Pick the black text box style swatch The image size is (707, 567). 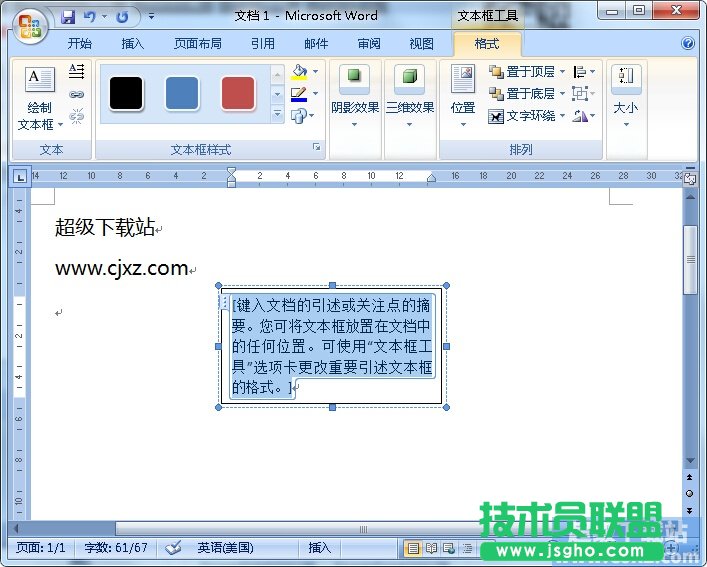click(x=126, y=93)
